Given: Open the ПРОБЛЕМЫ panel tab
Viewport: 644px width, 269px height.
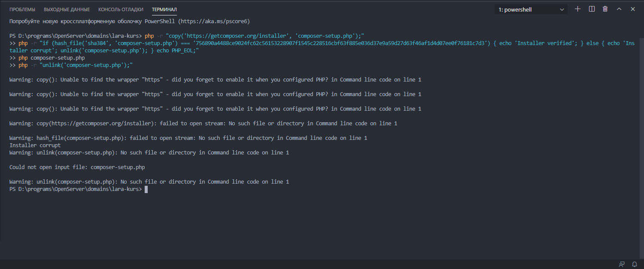Looking at the screenshot, I should pyautogui.click(x=22, y=9).
